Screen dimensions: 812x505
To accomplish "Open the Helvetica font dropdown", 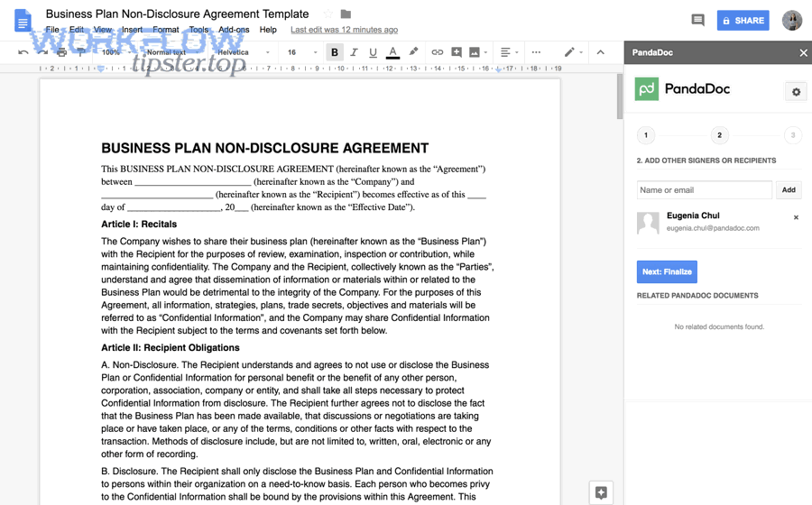I will 244,52.
